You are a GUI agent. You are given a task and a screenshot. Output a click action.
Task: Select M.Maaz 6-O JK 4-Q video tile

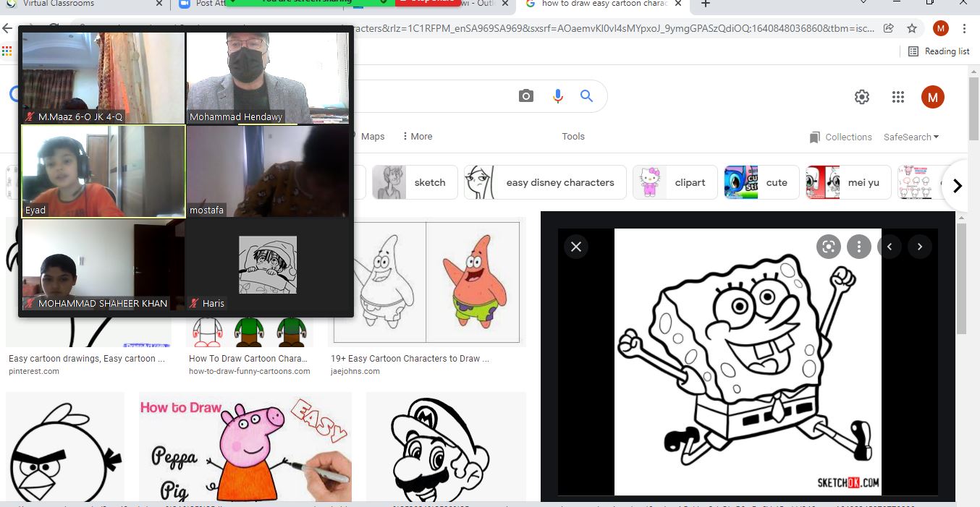pyautogui.click(x=103, y=77)
